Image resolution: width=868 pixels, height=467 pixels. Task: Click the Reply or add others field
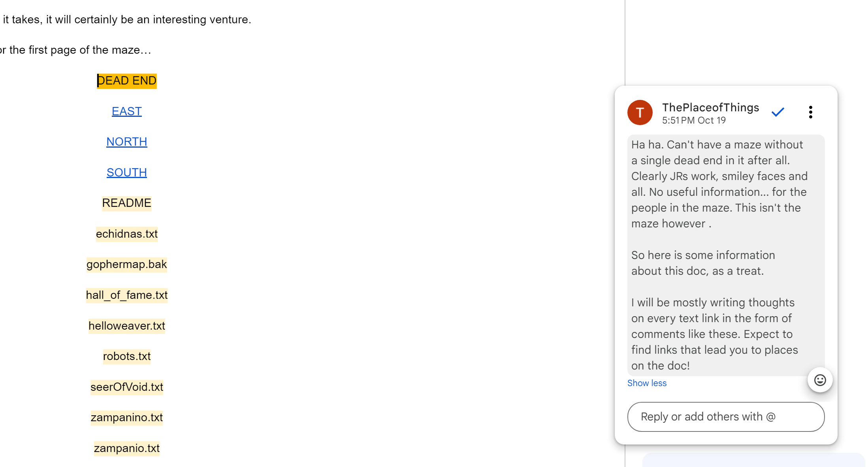click(725, 417)
